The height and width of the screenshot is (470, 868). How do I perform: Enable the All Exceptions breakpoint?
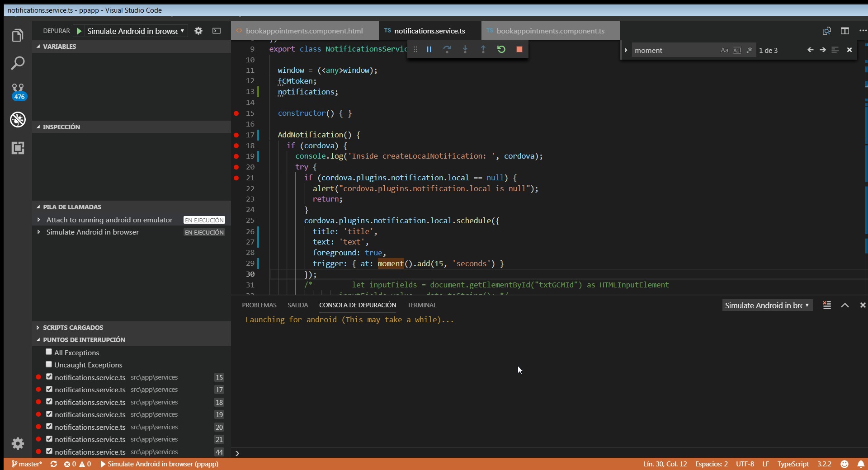[49, 352]
